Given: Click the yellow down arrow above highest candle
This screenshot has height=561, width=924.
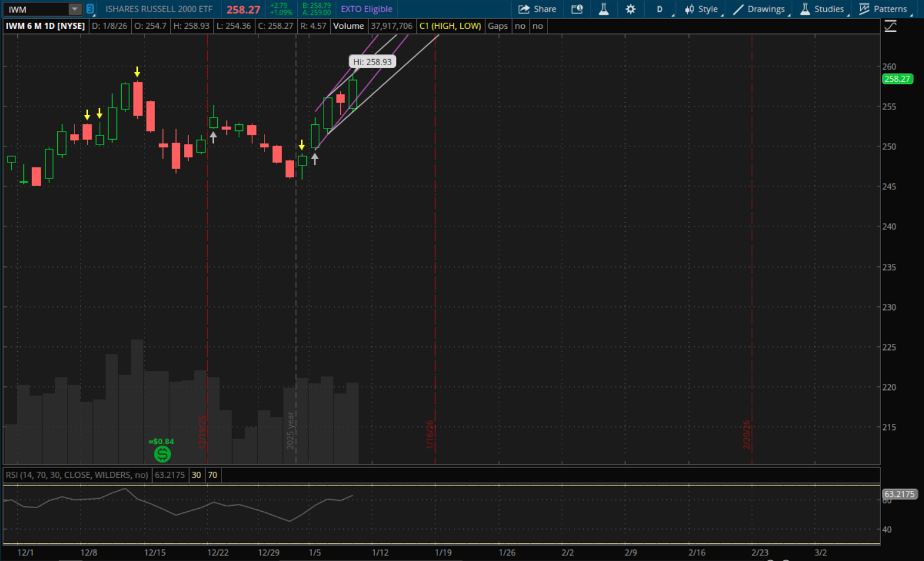Looking at the screenshot, I should [x=137, y=72].
